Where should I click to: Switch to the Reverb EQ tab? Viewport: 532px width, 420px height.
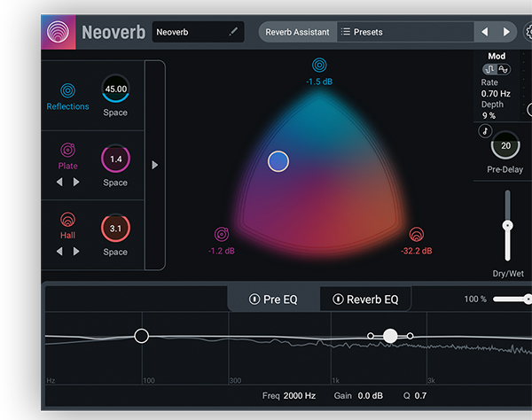365,299
